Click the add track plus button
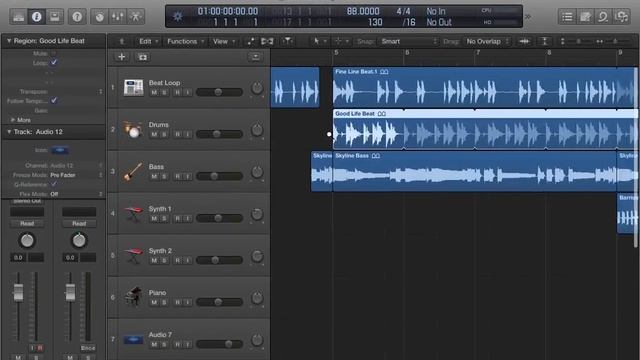The height and width of the screenshot is (360, 640). [121, 57]
